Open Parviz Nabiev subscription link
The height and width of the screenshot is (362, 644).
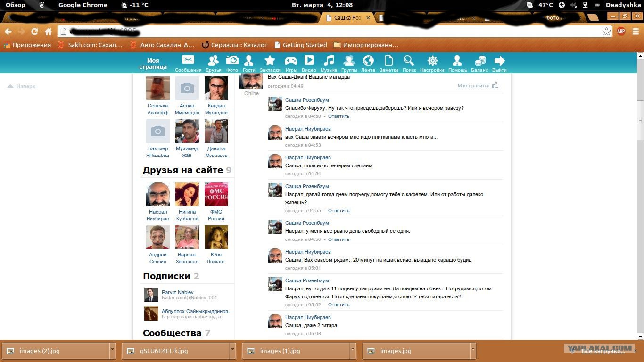tap(177, 292)
